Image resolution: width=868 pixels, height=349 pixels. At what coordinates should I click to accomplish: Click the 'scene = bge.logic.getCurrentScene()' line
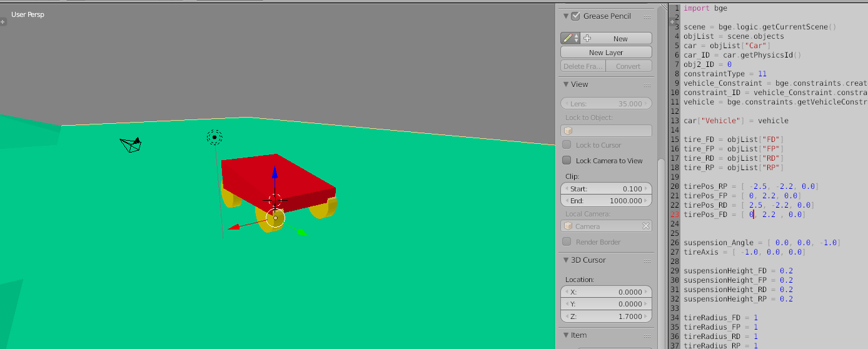pos(760,27)
